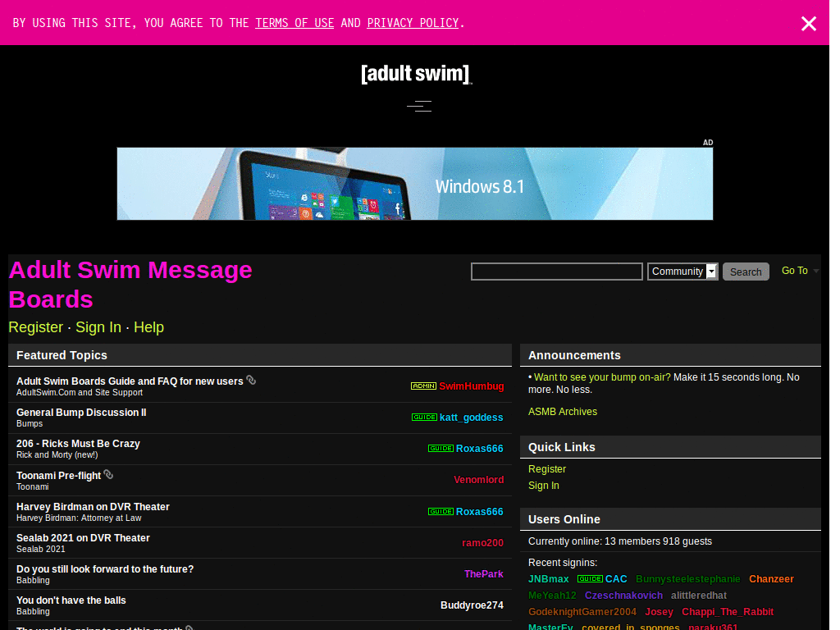Click Register in Quick Links
The height and width of the screenshot is (630, 840).
pyautogui.click(x=547, y=468)
